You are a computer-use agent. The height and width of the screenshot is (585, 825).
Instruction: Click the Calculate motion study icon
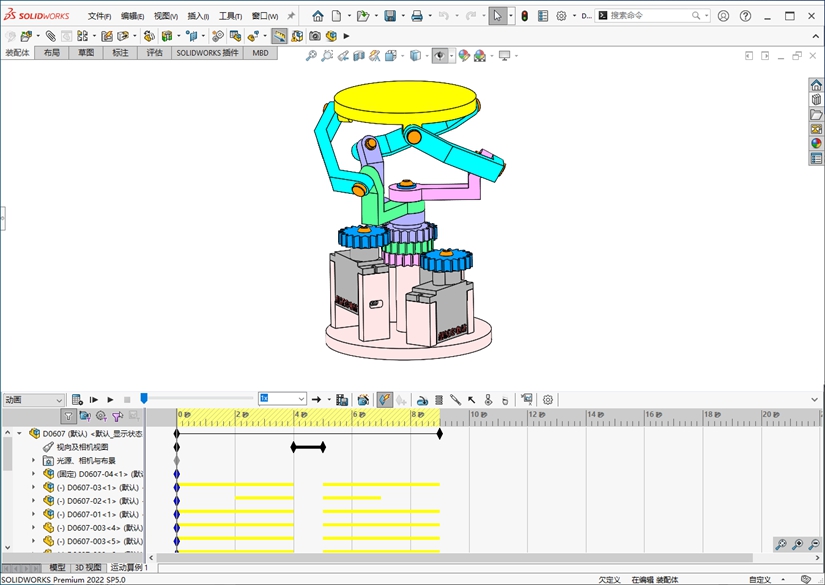coord(77,399)
